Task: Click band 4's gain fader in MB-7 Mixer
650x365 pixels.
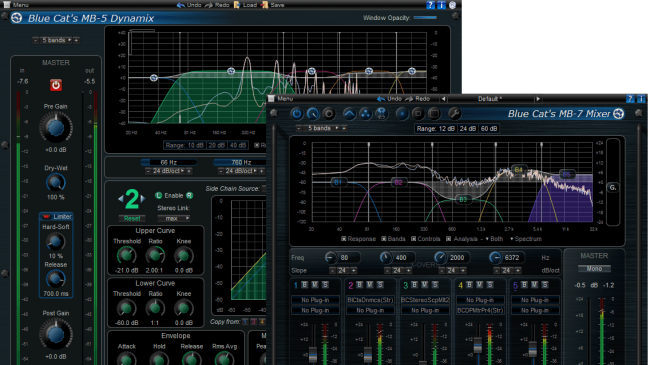Action: (478, 345)
